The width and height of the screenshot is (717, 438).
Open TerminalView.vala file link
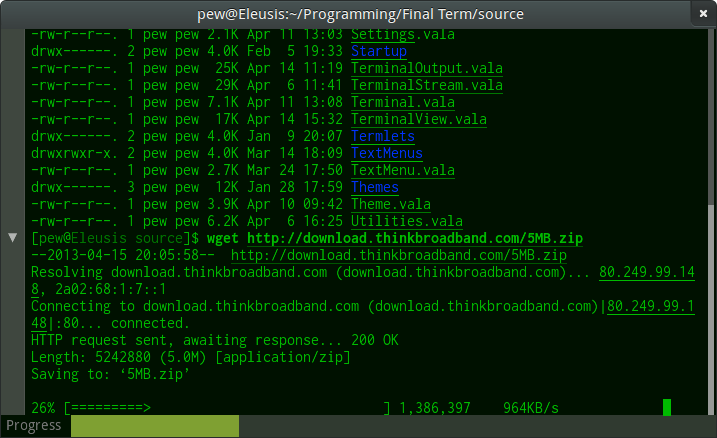419,119
